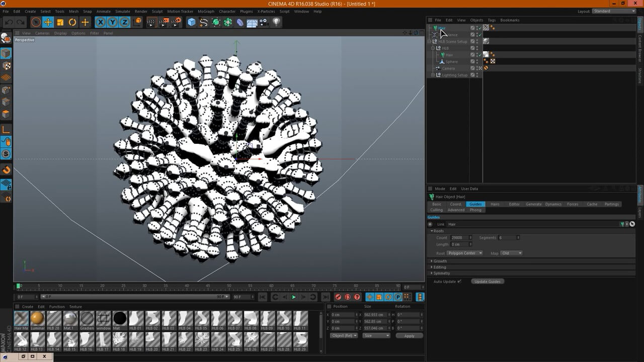Select the Luminar material swatch
The width and height of the screenshot is (644, 362).
coord(37,319)
